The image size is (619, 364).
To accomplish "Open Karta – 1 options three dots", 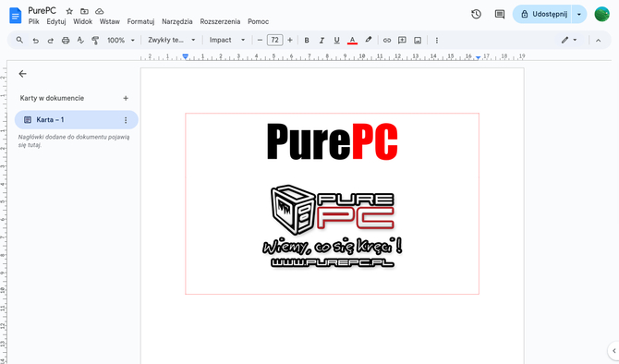I will pos(126,120).
